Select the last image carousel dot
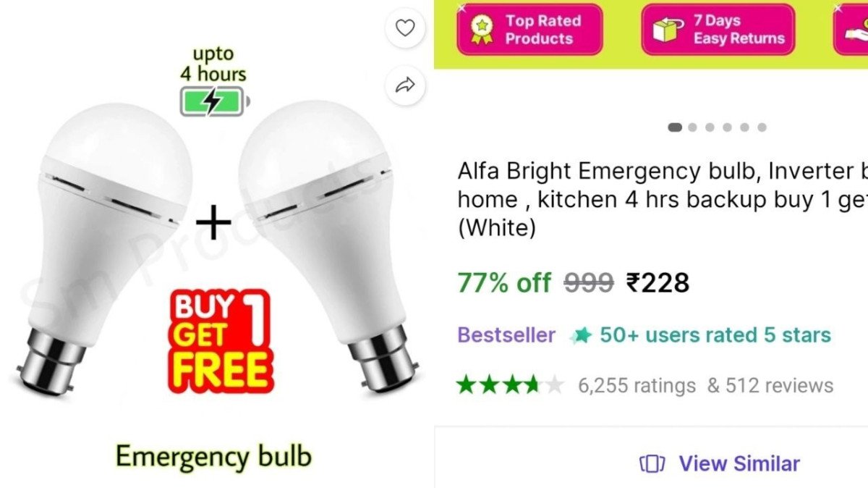 coord(762,127)
